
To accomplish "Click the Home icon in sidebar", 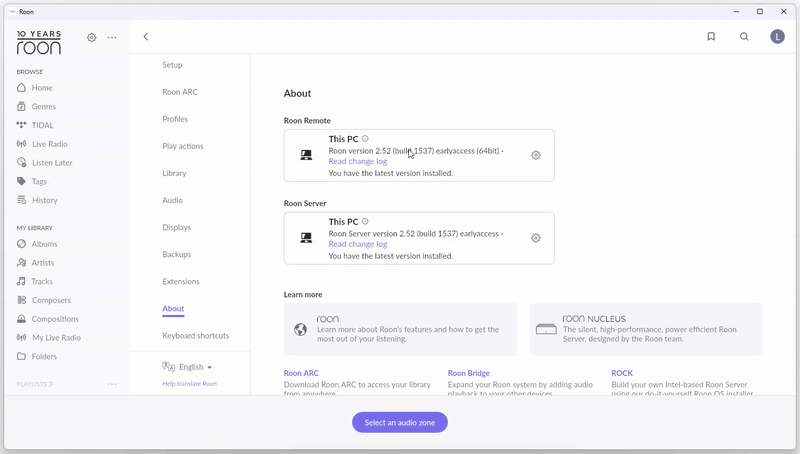I will pos(21,88).
